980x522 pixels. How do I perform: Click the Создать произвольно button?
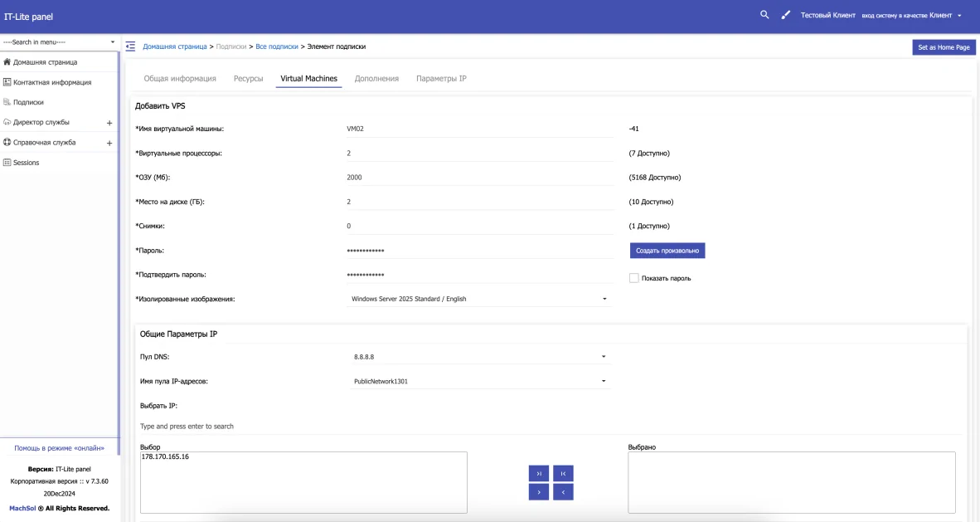(x=667, y=251)
